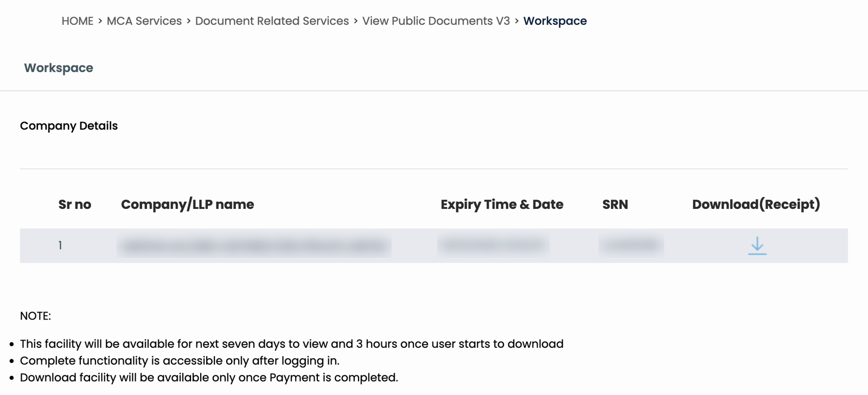
Task: Navigate to View Public Documents V3
Action: (x=436, y=21)
